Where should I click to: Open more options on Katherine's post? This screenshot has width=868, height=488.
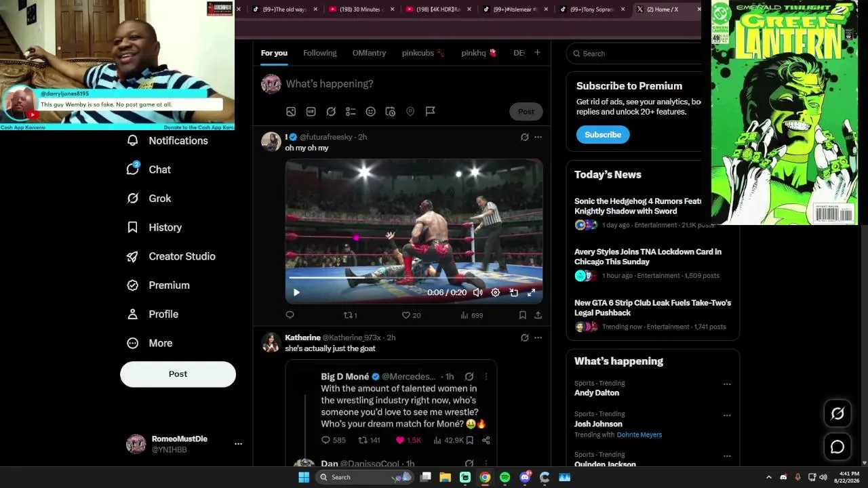click(x=538, y=338)
